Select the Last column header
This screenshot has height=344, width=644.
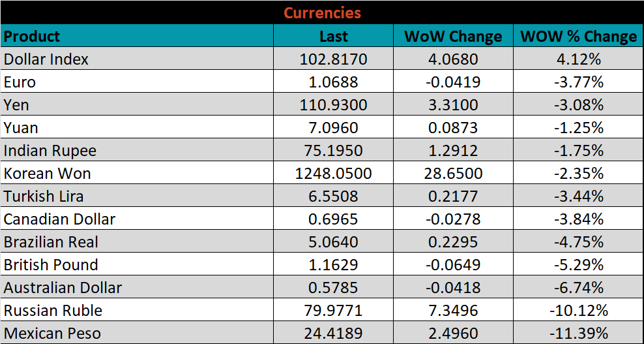pos(334,36)
